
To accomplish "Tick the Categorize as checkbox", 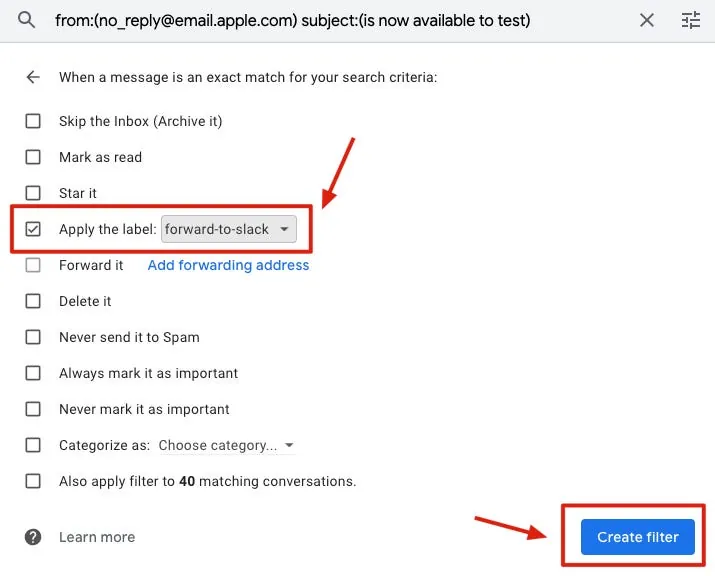I will coord(33,445).
